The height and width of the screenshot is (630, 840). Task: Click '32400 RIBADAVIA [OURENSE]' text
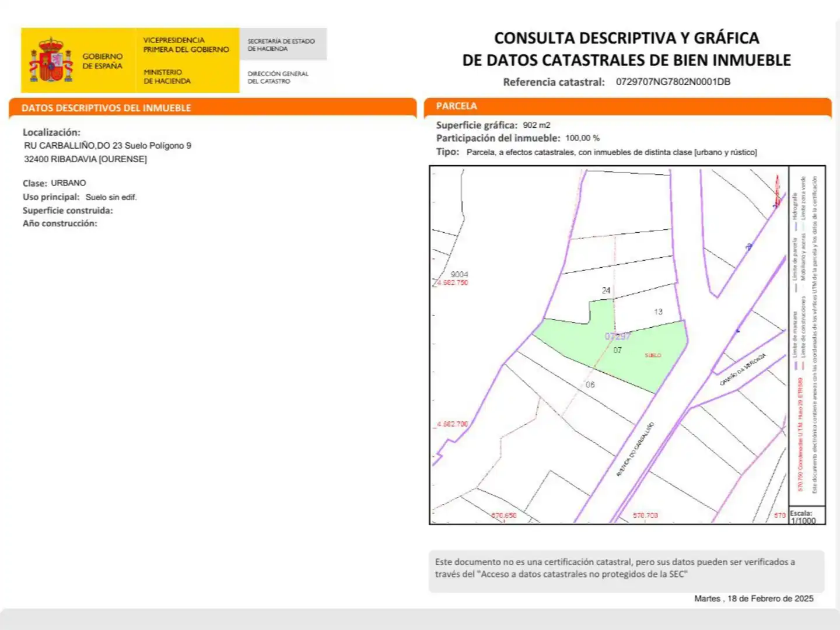coord(85,159)
